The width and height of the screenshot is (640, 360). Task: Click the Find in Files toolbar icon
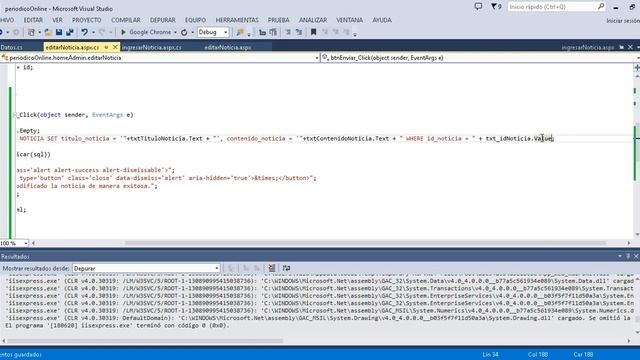tap(240, 32)
